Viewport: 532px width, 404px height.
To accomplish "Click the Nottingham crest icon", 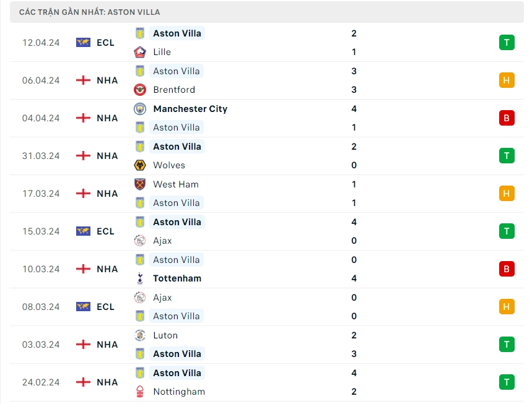I will (140, 392).
